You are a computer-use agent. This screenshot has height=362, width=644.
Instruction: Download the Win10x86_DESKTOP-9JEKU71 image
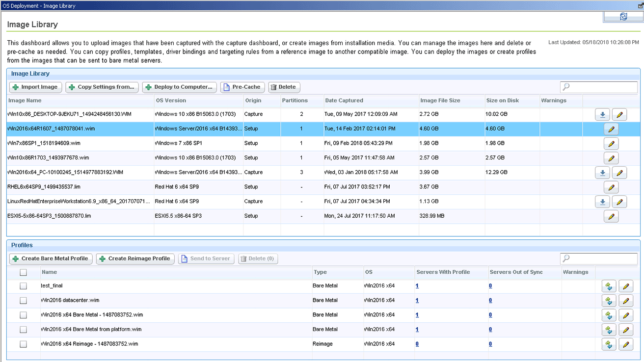click(602, 114)
